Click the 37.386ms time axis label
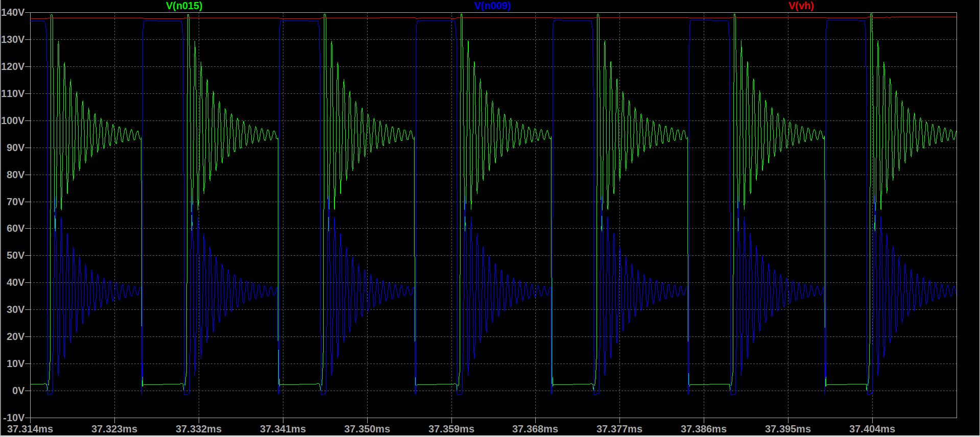The height and width of the screenshot is (437, 980). coord(704,429)
